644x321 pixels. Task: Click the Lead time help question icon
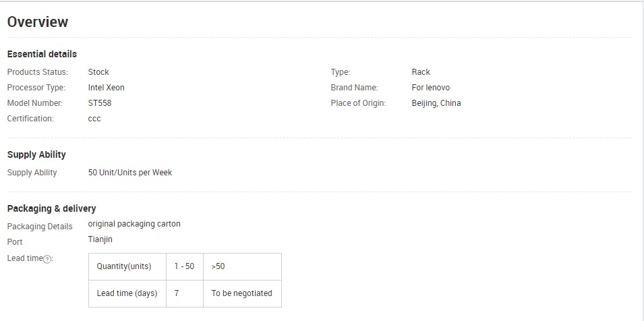pos(47,259)
